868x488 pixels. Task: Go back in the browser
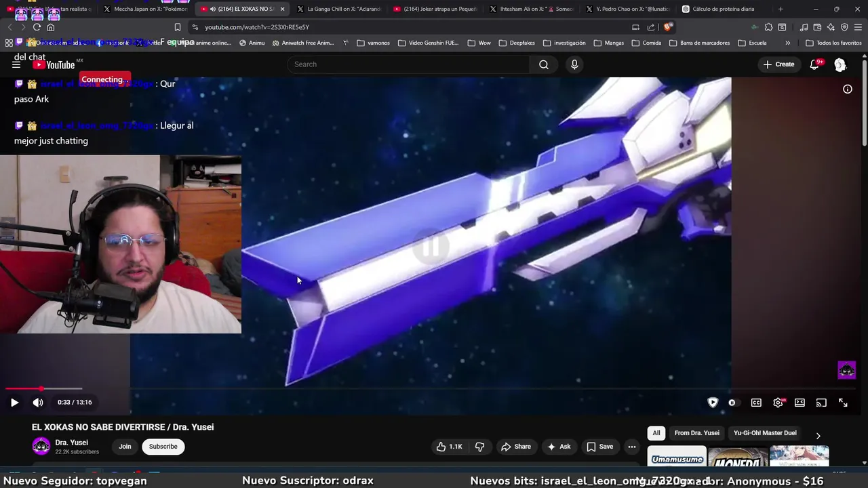[x=9, y=27]
